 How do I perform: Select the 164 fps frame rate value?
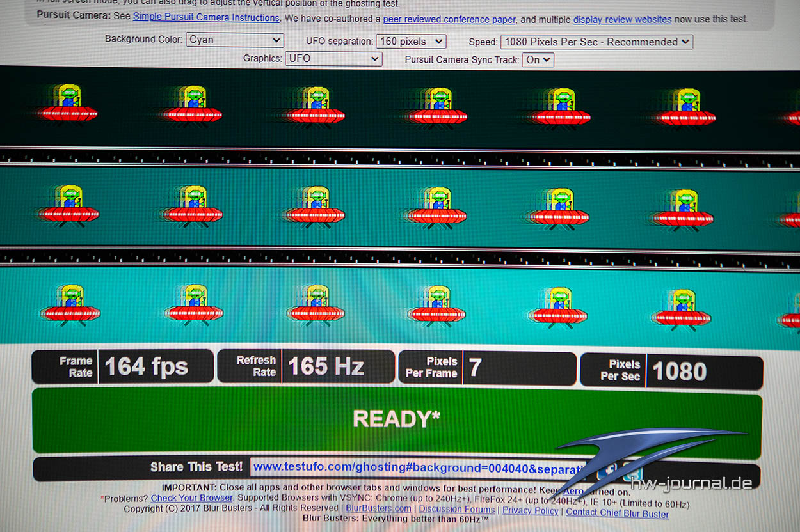click(147, 367)
